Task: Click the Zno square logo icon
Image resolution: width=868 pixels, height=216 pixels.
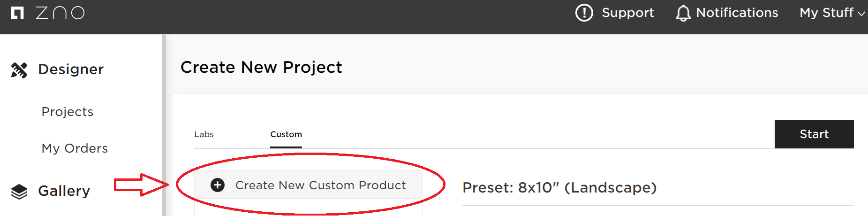Action: click(x=17, y=13)
